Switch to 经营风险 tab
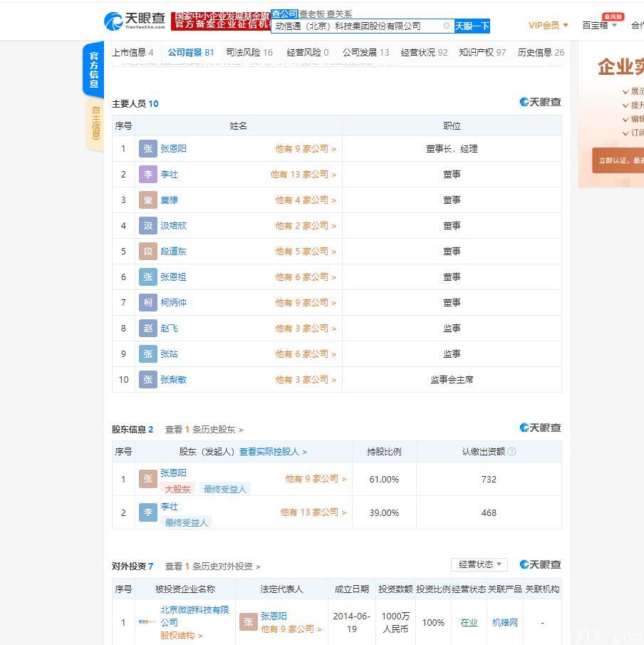The width and height of the screenshot is (644, 645). click(308, 53)
